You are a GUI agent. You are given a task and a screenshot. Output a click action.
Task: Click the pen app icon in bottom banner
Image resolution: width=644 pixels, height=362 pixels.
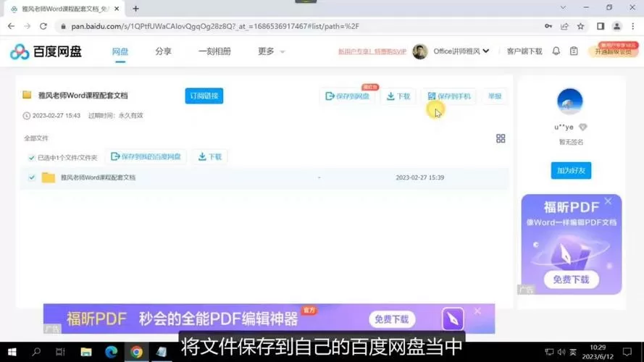(x=453, y=319)
